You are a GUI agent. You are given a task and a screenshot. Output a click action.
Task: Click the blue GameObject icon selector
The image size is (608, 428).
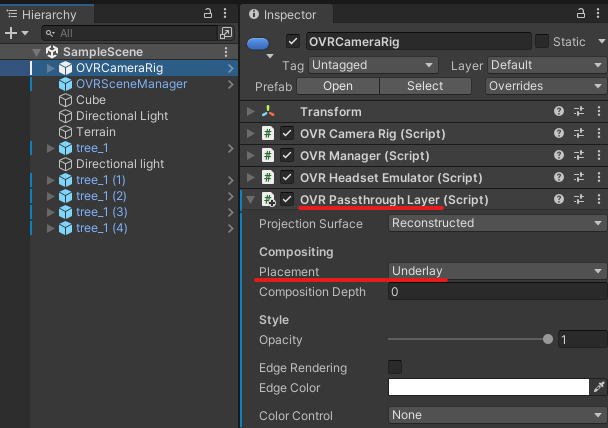tap(259, 44)
